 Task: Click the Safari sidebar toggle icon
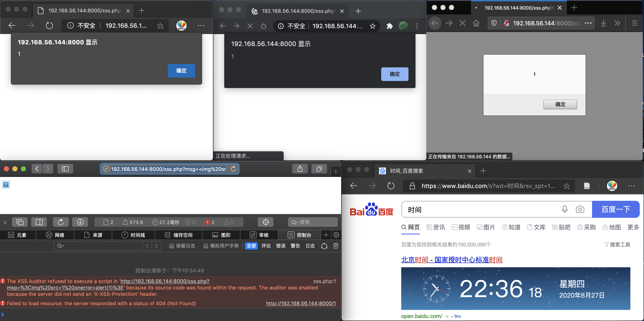click(65, 169)
